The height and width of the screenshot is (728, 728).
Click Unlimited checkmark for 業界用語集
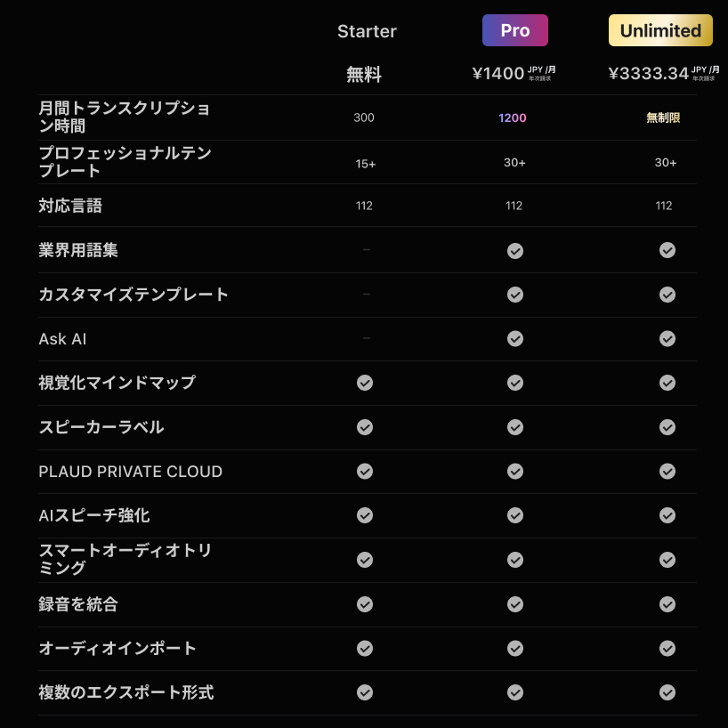[667, 251]
